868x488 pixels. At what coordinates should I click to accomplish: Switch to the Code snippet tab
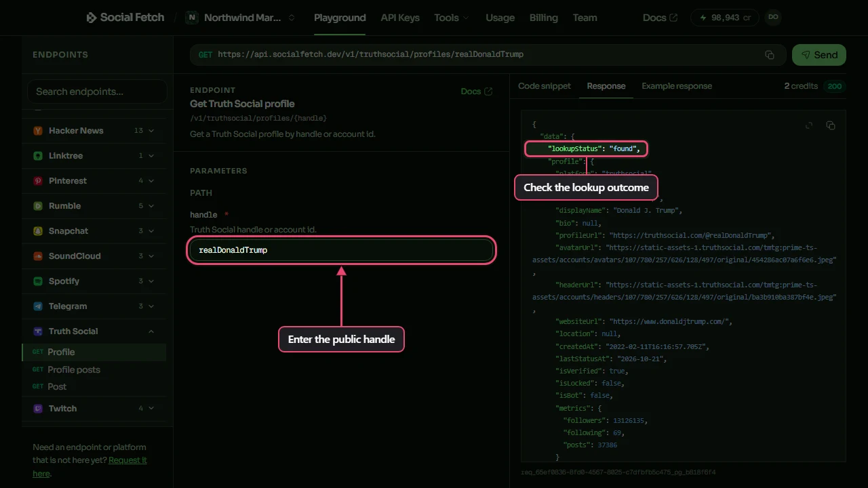[x=545, y=86]
